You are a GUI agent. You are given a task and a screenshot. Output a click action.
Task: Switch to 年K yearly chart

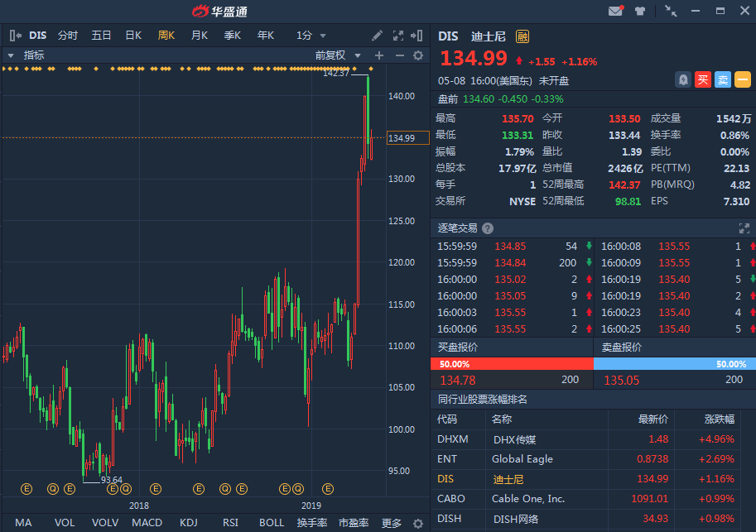(x=265, y=36)
